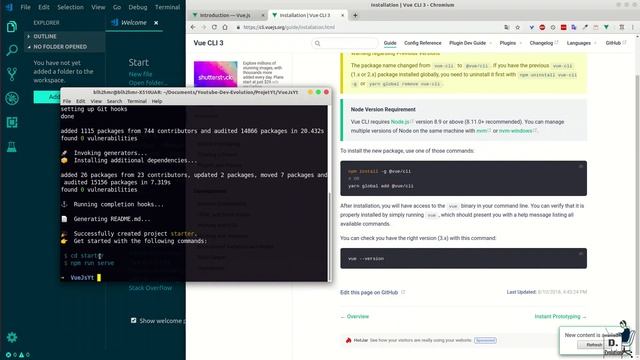Image resolution: width=640 pixels, height=360 pixels.
Task: Click the Shutterstock ad thumbnail
Action: point(216,74)
